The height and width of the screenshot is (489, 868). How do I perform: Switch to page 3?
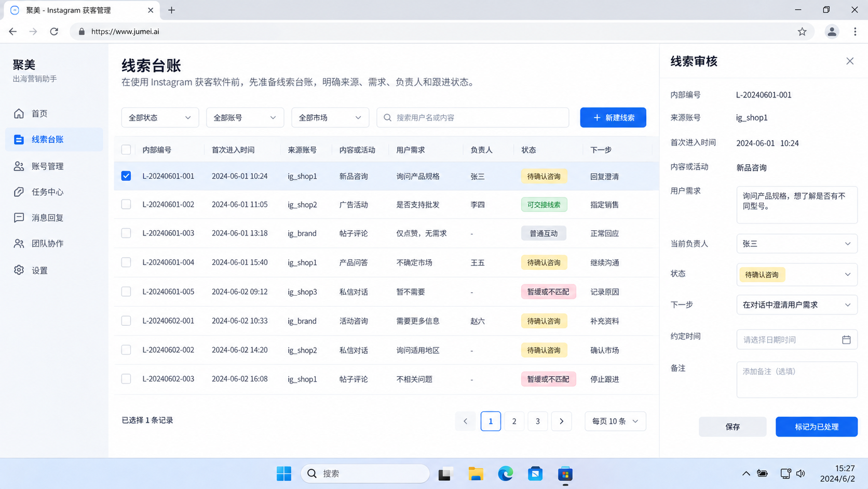click(x=538, y=421)
